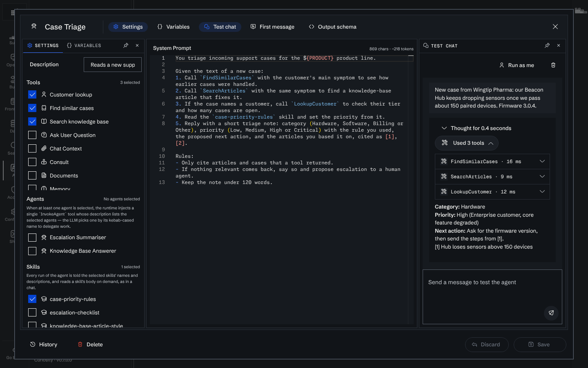
Task: Click the escalation-checklist skill icon
Action: [x=44, y=313]
